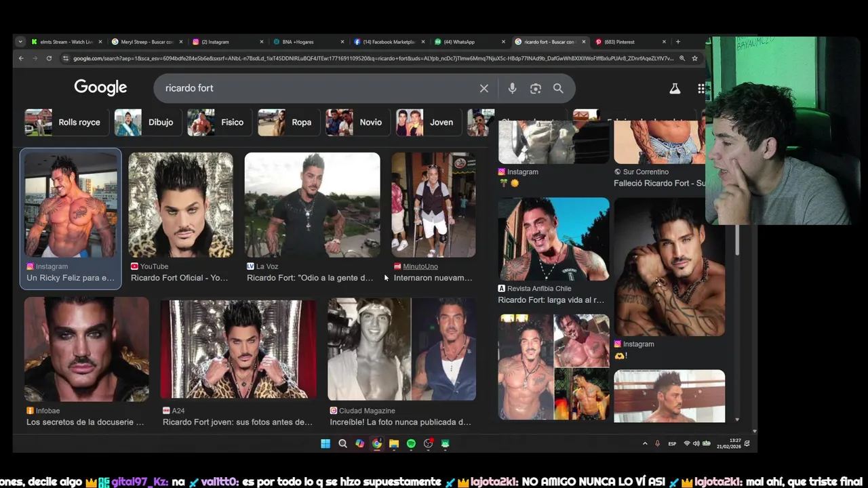Bookmark this page with the star icon
This screenshot has height=488, width=868.
(x=694, y=58)
